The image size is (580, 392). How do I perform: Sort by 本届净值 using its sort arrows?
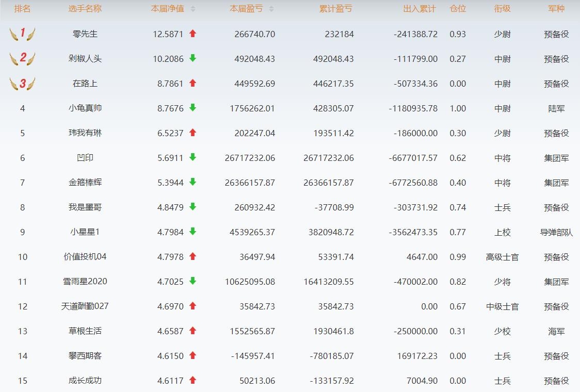193,9
